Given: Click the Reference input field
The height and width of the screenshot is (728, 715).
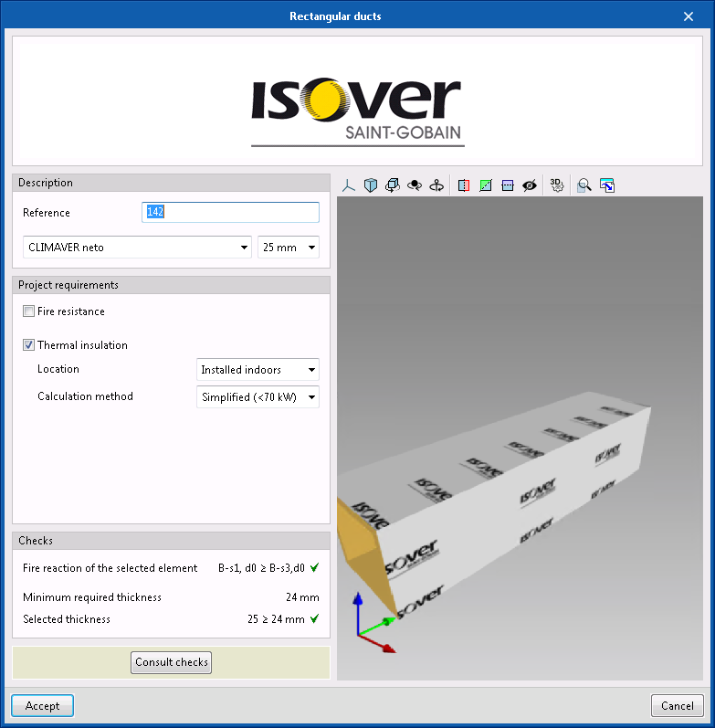Looking at the screenshot, I should (x=230, y=212).
